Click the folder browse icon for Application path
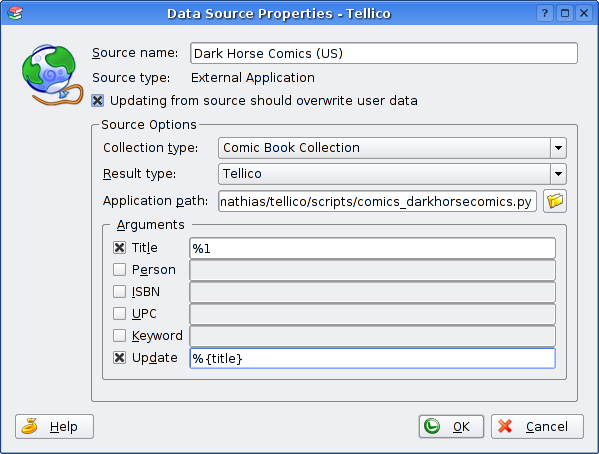The height and width of the screenshot is (454, 599). coord(555,201)
